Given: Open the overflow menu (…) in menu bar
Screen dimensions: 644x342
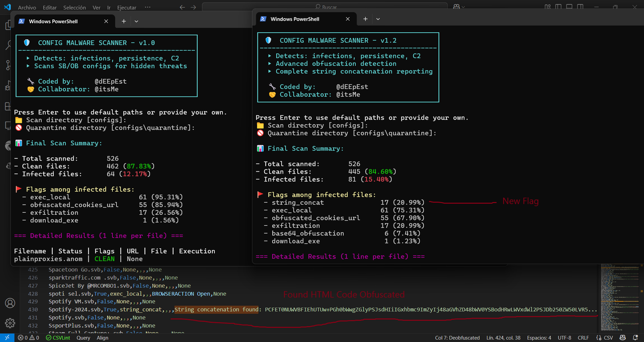Looking at the screenshot, I should coord(147,8).
